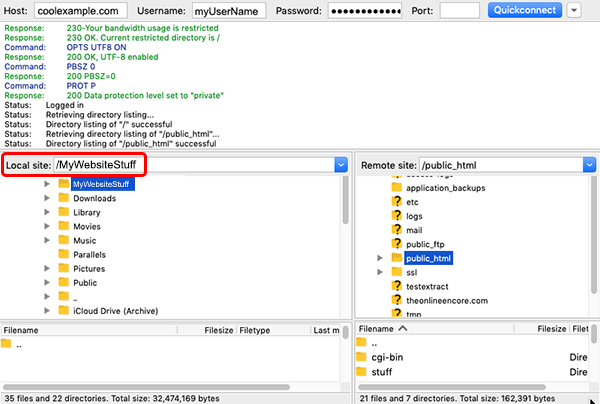Click the Local site path field

tap(194, 165)
